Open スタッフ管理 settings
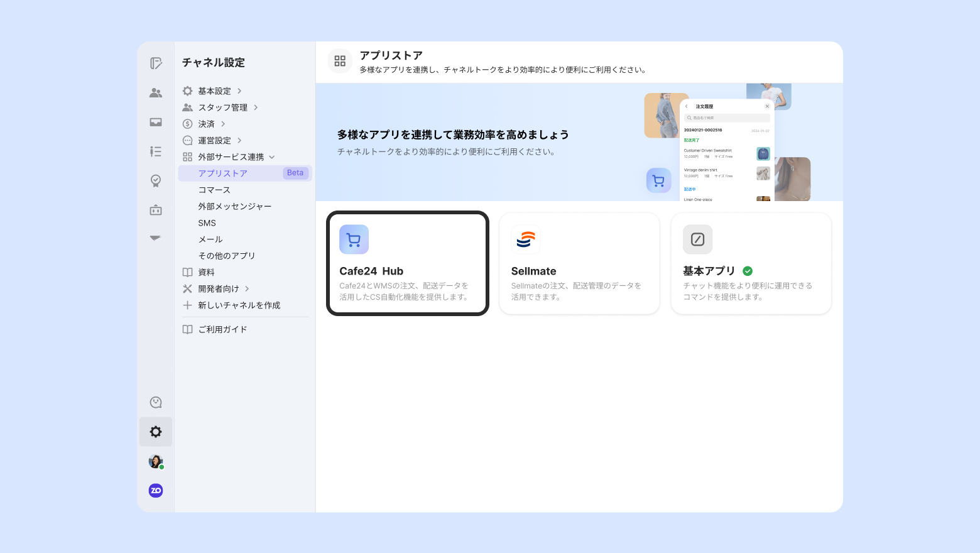Screen dimensions: 980x553 click(223, 107)
